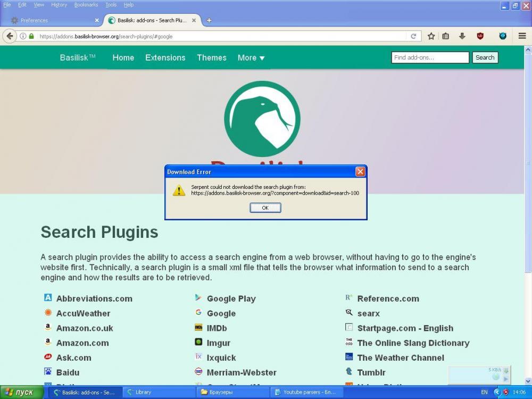The height and width of the screenshot is (399, 532).
Task: Click The Weather Channel icon
Action: point(349,356)
